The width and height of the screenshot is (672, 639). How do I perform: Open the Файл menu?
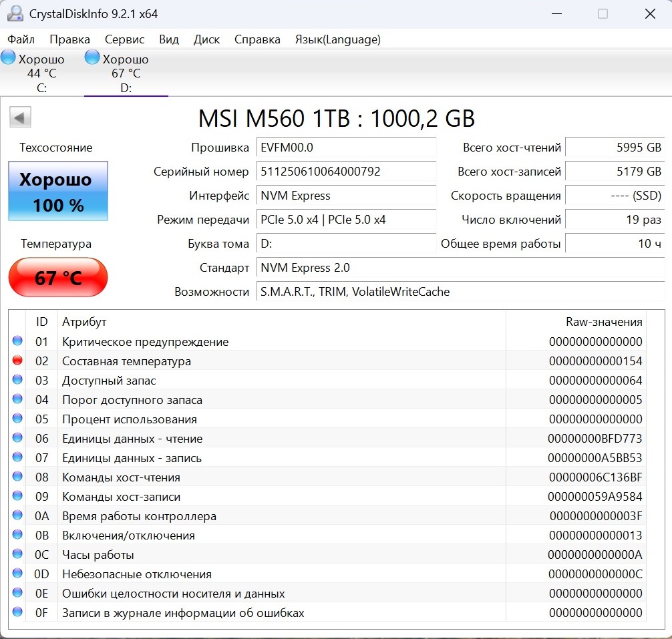click(x=21, y=39)
